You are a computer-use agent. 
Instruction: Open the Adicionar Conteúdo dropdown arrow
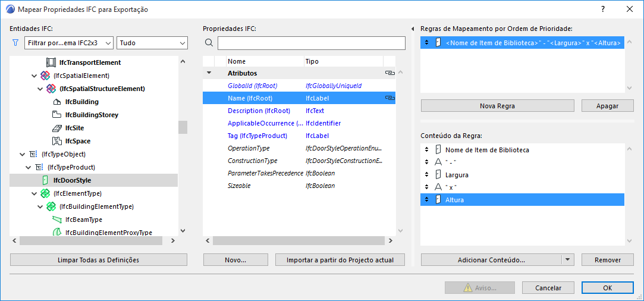pos(568,260)
